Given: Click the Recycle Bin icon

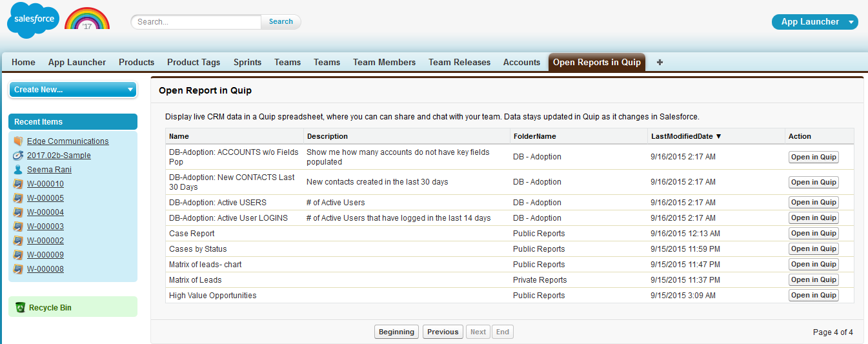Looking at the screenshot, I should (x=19, y=308).
